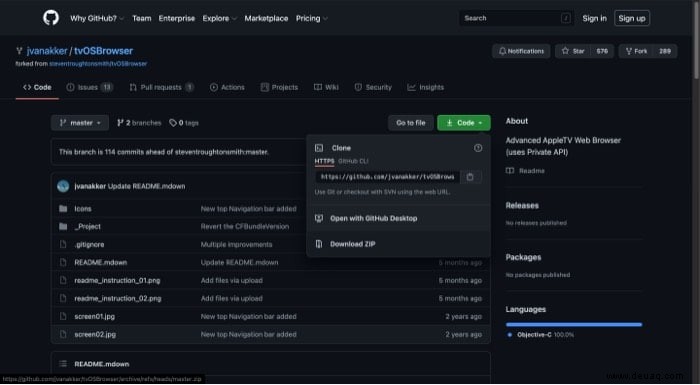This screenshot has width=700, height=385.
Task: Click the Notifications button
Action: 521,51
